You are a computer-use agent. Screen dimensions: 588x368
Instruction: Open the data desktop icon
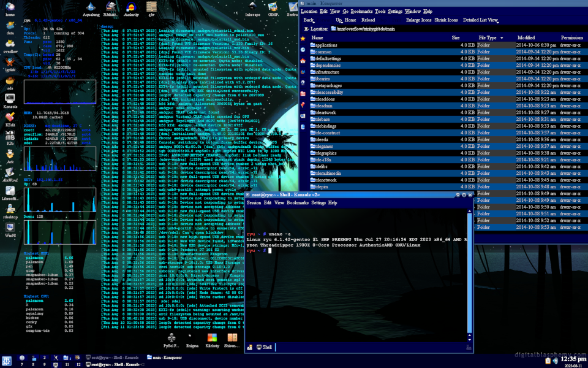tap(10, 27)
